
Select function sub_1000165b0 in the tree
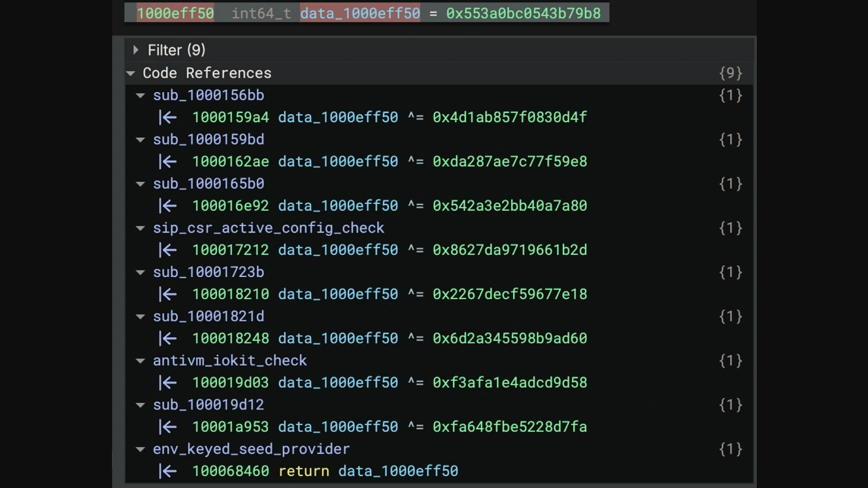click(x=209, y=184)
